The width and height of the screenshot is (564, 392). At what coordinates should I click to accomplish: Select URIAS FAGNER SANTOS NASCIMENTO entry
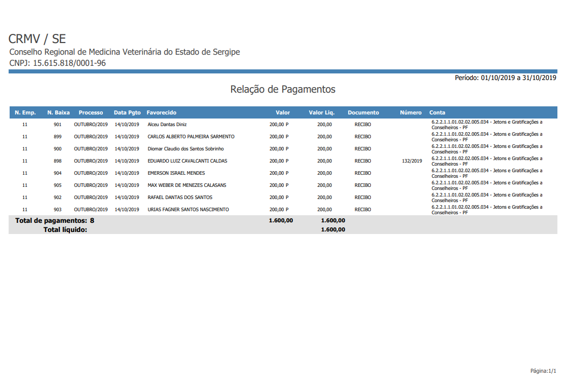(188, 210)
